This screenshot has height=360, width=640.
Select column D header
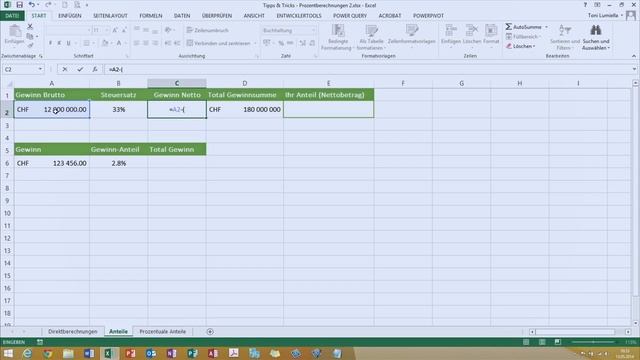coord(244,83)
